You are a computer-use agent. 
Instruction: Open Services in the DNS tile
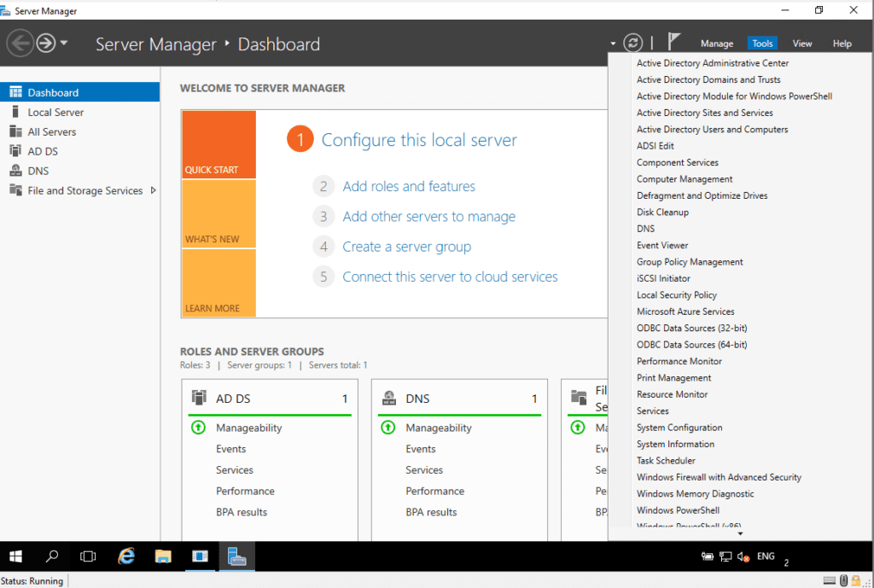(424, 470)
